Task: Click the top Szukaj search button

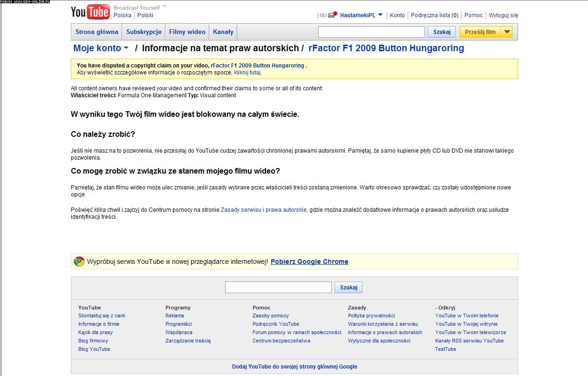Action: tap(442, 32)
